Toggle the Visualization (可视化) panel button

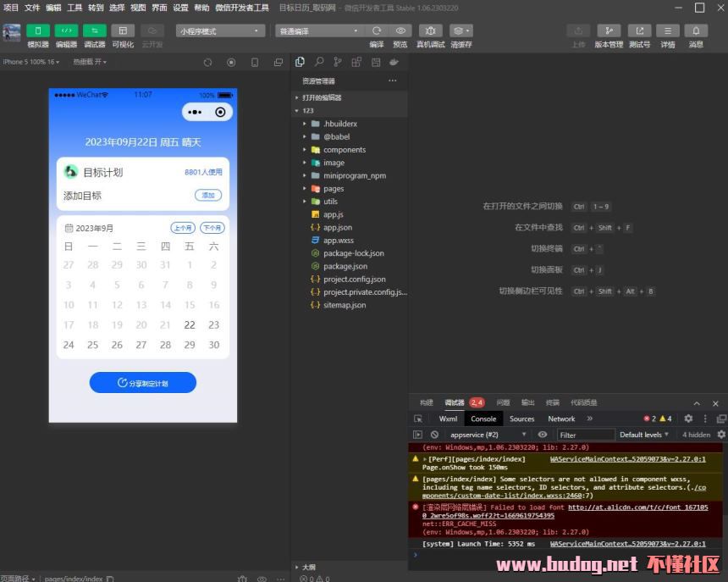point(123,30)
